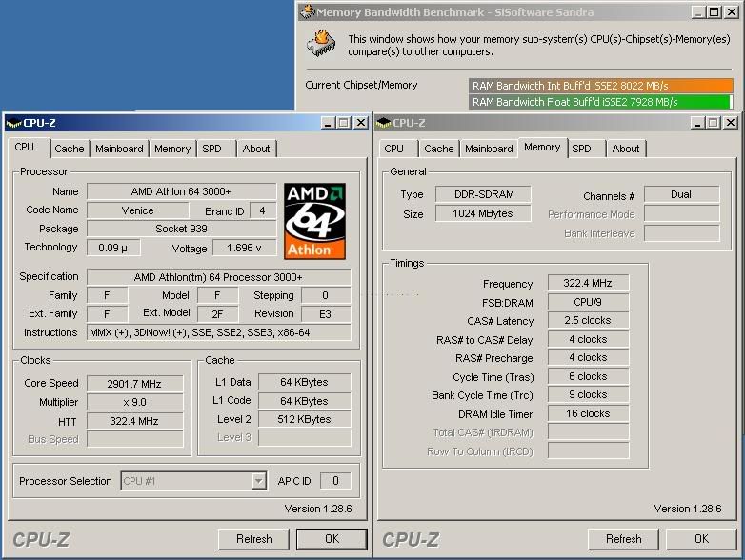
Task: Select CPU tab in left CPU-Z window
Action: pyautogui.click(x=25, y=148)
